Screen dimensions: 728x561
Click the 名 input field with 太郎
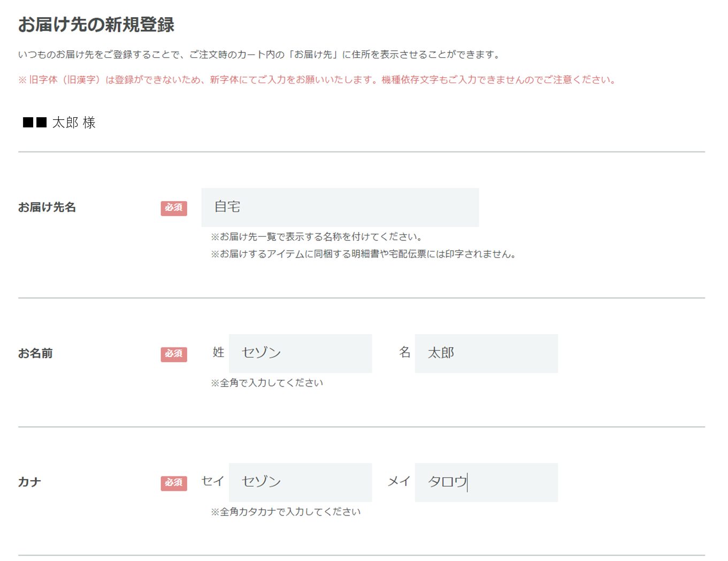[x=486, y=353]
